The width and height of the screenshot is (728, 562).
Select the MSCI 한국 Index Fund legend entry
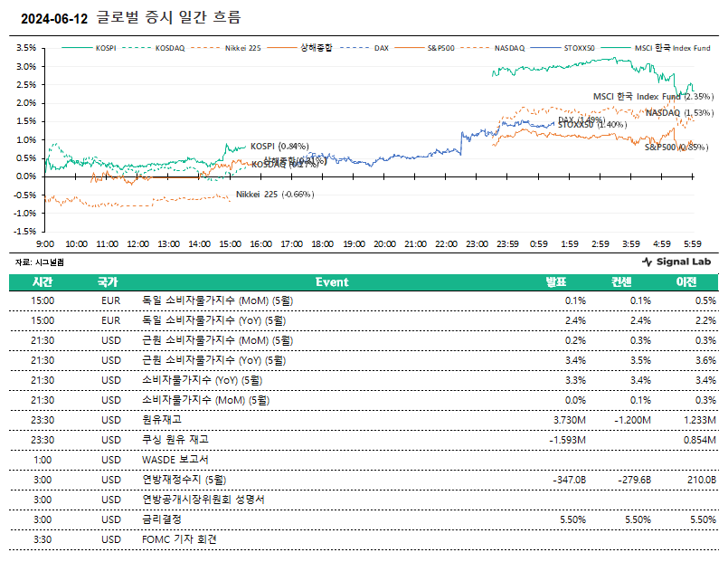pyautogui.click(x=656, y=48)
